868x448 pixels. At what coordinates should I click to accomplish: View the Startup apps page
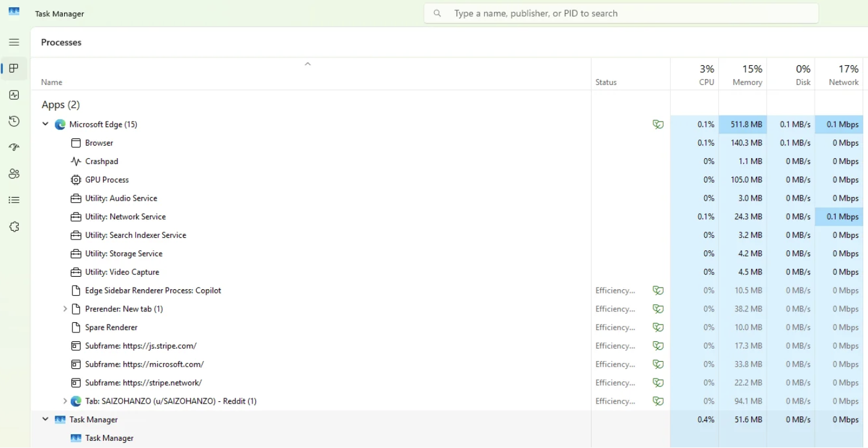click(x=14, y=147)
